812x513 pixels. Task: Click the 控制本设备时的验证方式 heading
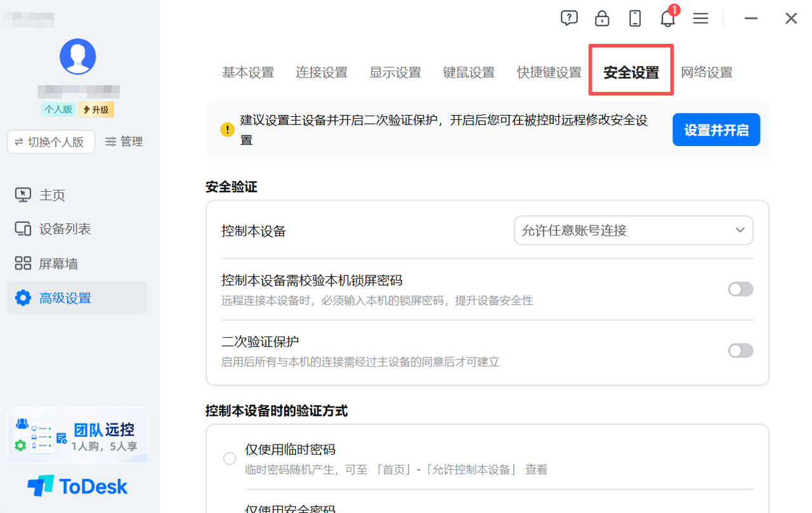pos(277,411)
